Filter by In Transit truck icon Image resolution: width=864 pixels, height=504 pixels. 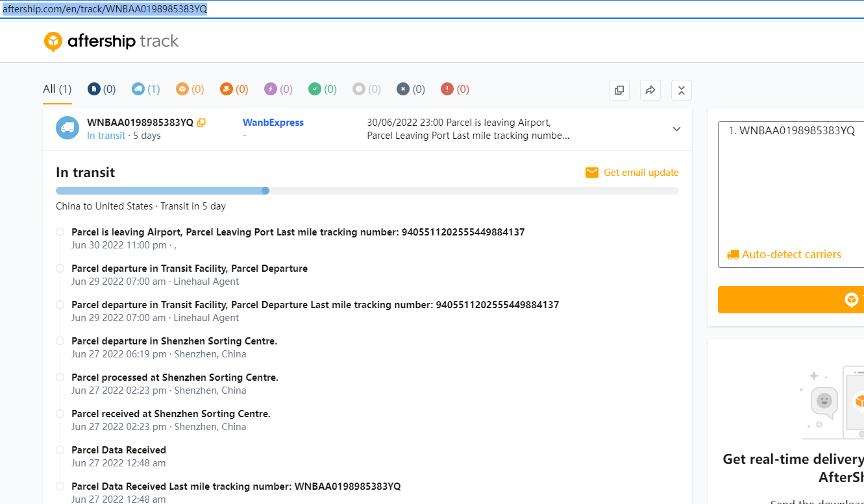tap(138, 89)
